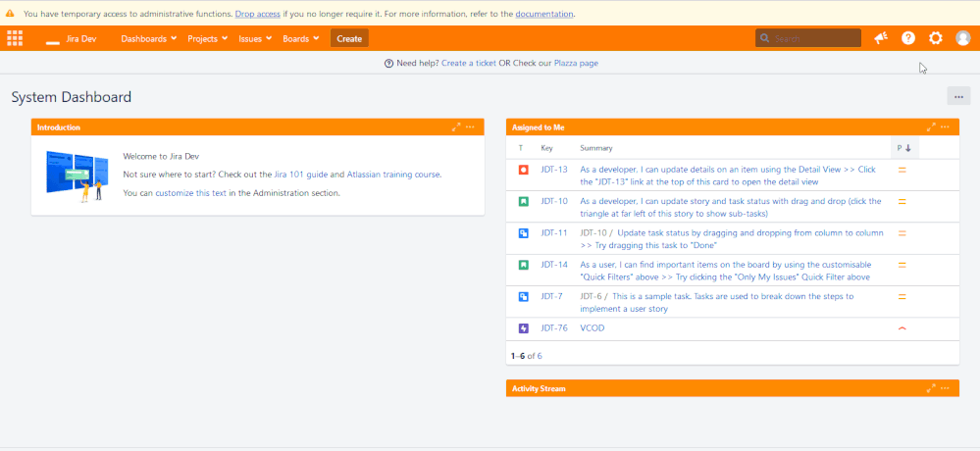Screen dimensions: 980x451
Task: Open issue key JDT-13
Action: (554, 170)
